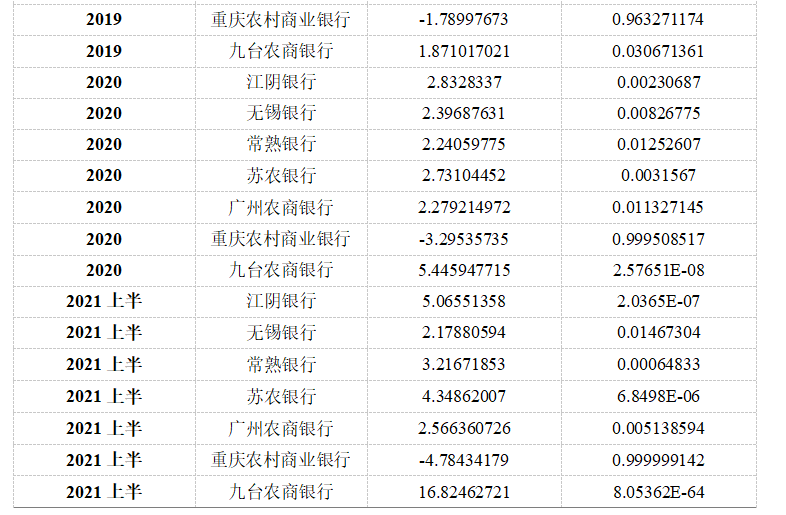
Task: Select the value 2.17880594
Action: click(464, 332)
